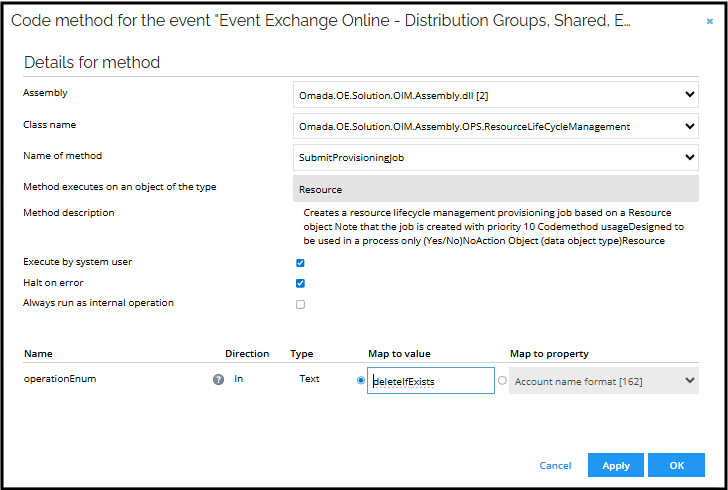Expand the Class name dropdown

(496, 126)
